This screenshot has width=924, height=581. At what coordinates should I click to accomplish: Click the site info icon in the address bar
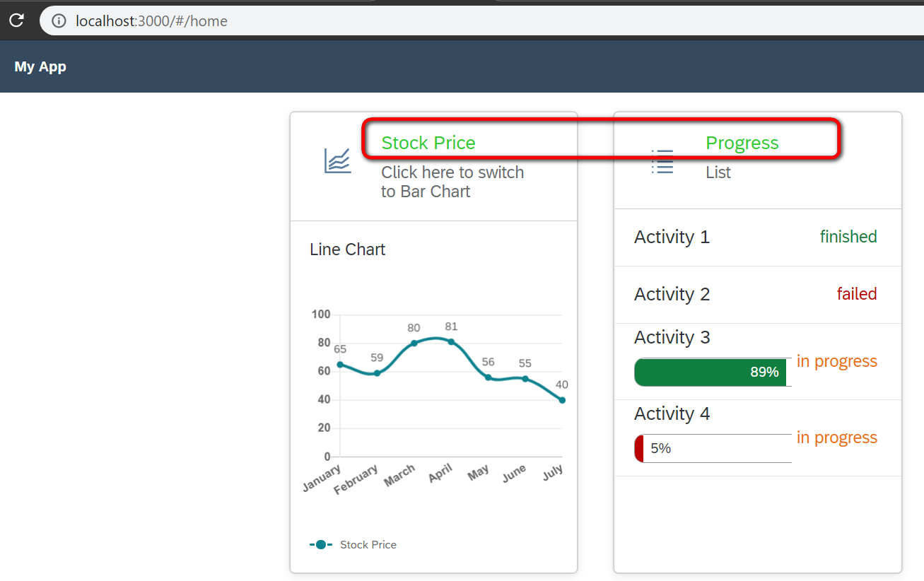coord(59,20)
